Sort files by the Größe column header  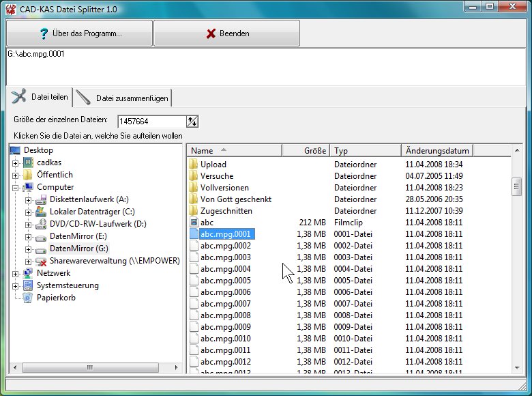[x=306, y=150]
